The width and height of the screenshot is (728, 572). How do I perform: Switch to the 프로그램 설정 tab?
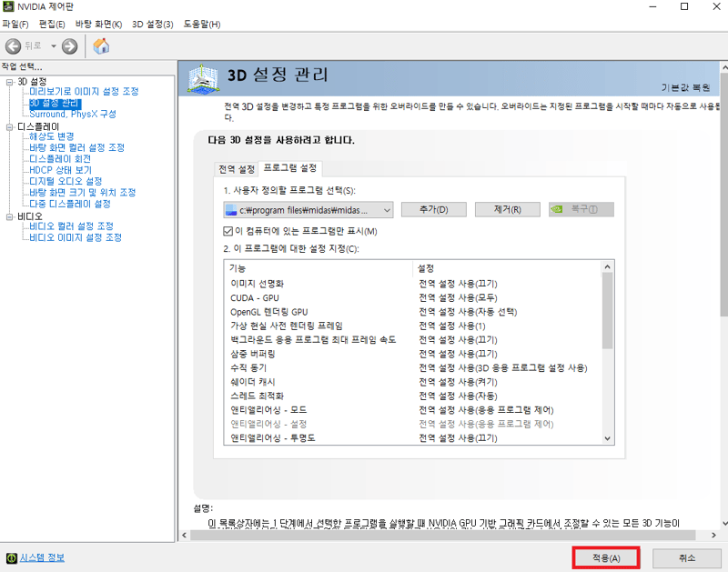[290, 168]
